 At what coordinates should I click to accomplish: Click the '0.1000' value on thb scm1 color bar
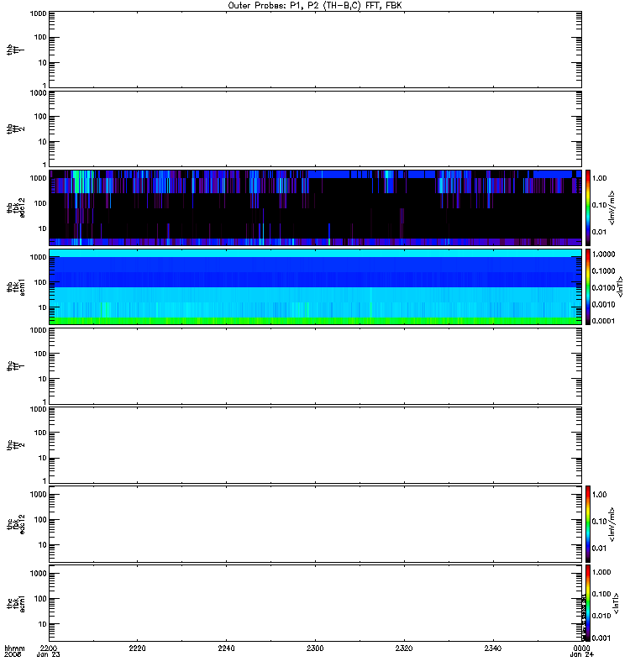coord(603,270)
